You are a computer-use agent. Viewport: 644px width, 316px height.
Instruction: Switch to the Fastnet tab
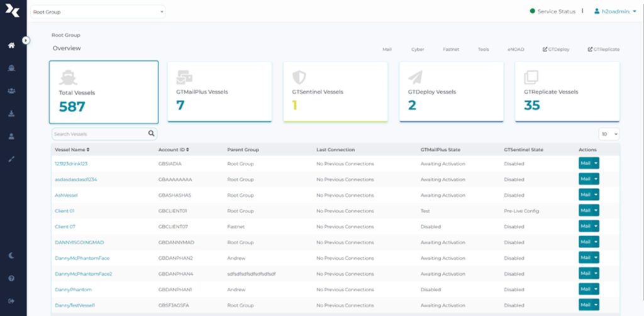tap(451, 49)
